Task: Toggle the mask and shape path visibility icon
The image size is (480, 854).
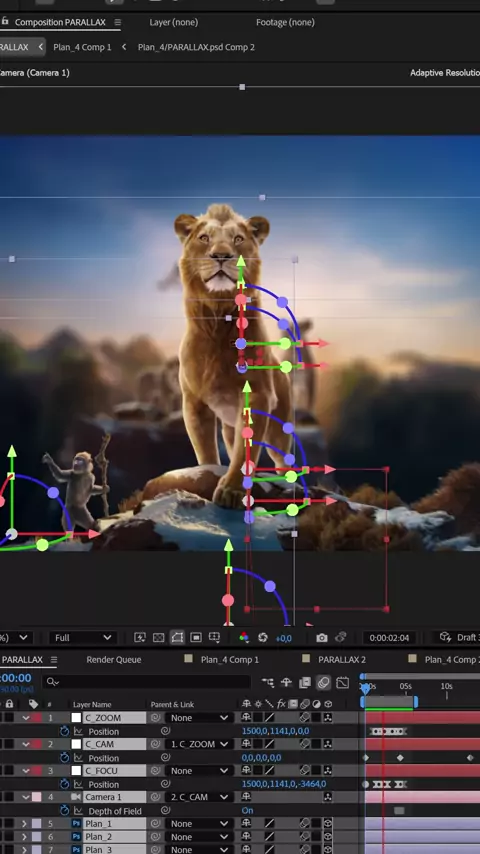Action: (177, 637)
